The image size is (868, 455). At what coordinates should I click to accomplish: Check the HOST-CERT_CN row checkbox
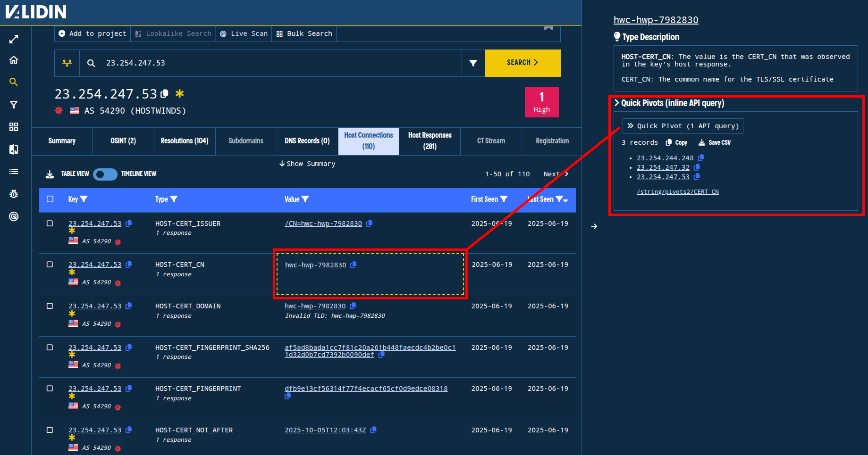[x=50, y=265]
